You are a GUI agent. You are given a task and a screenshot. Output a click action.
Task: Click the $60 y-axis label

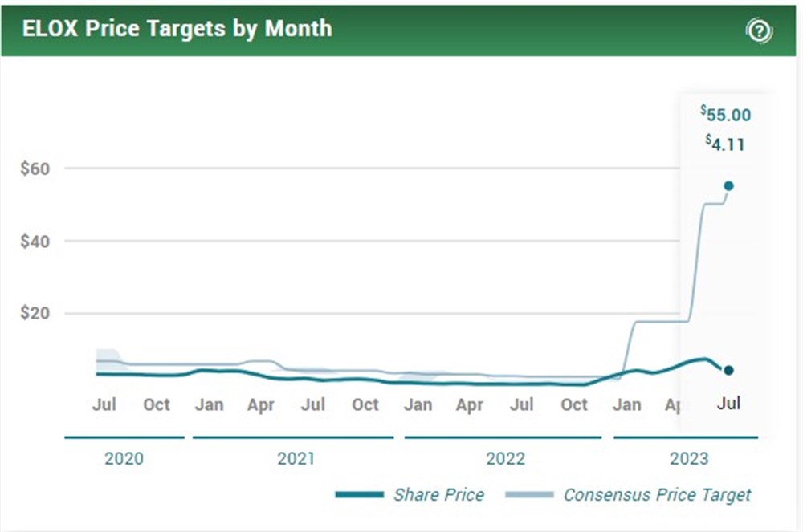36,169
